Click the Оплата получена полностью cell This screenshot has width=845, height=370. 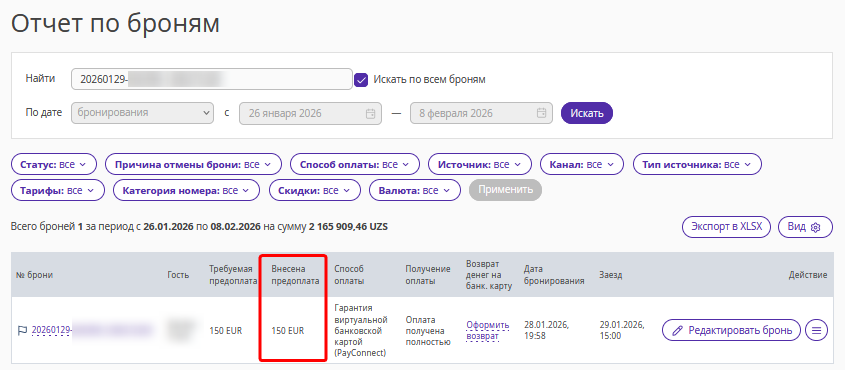pyautogui.click(x=428, y=331)
